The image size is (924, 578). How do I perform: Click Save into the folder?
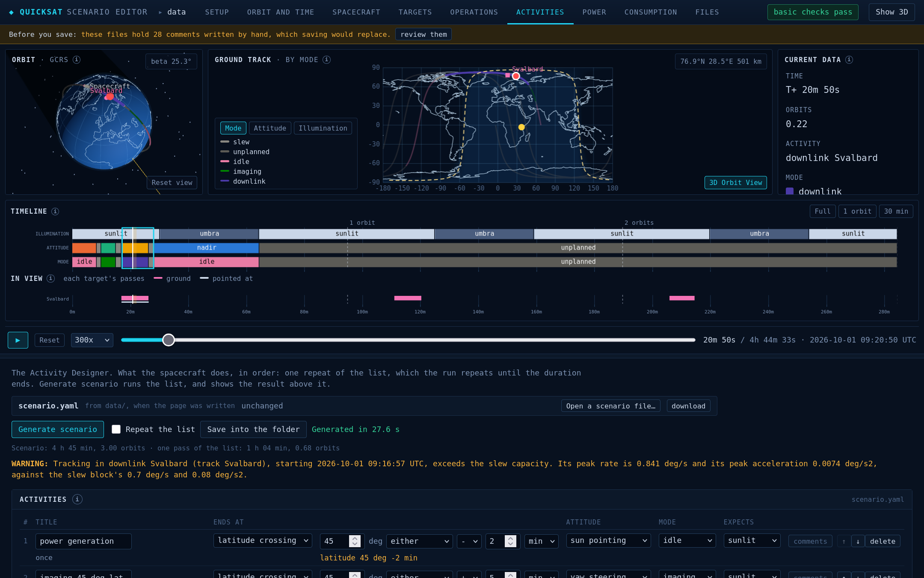253,429
